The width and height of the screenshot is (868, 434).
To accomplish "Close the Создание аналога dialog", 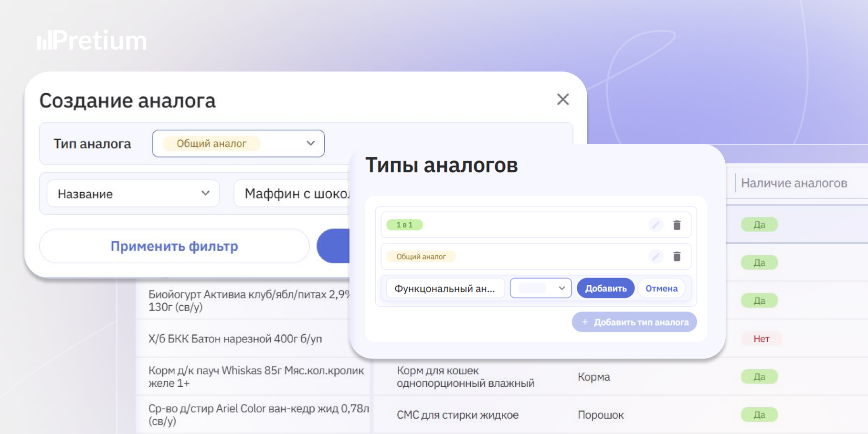I will click(x=563, y=99).
